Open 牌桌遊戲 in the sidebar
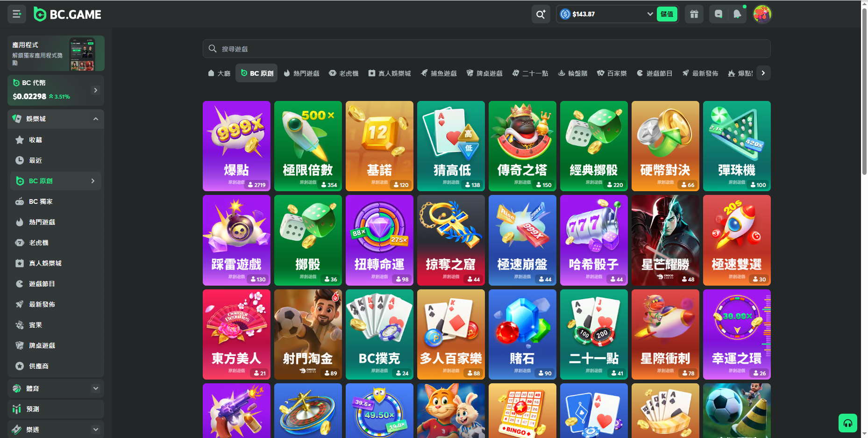The height and width of the screenshot is (438, 868). 56,345
